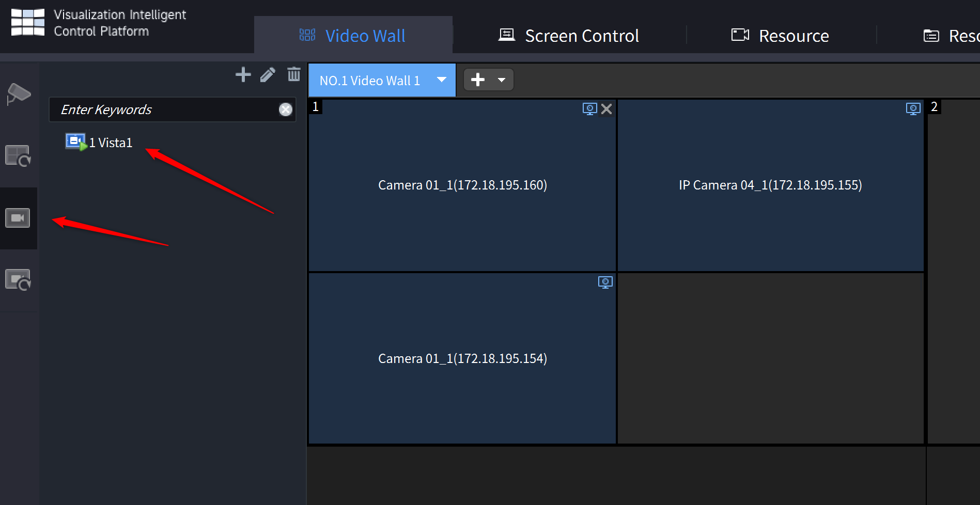Edit the selected scene with pencil icon
Image resolution: width=980 pixels, height=505 pixels.
268,75
